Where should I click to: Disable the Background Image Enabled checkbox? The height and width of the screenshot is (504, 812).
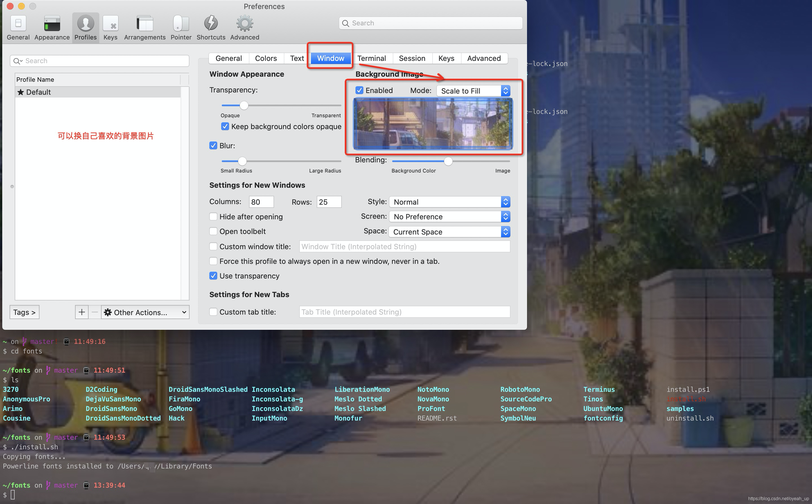point(359,90)
